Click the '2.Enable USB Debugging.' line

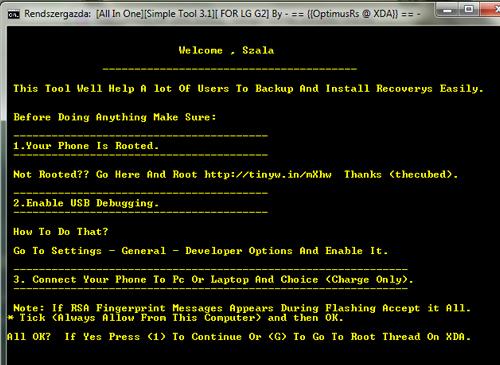coord(86,203)
